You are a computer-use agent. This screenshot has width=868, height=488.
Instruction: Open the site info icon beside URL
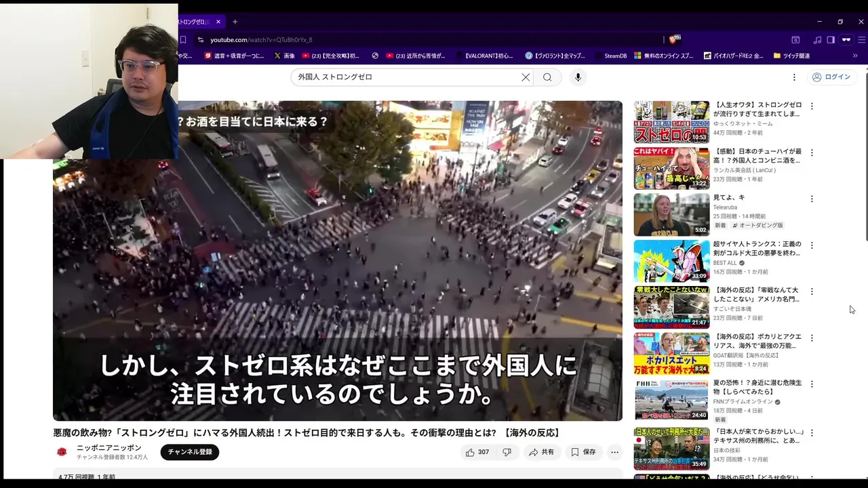point(201,40)
